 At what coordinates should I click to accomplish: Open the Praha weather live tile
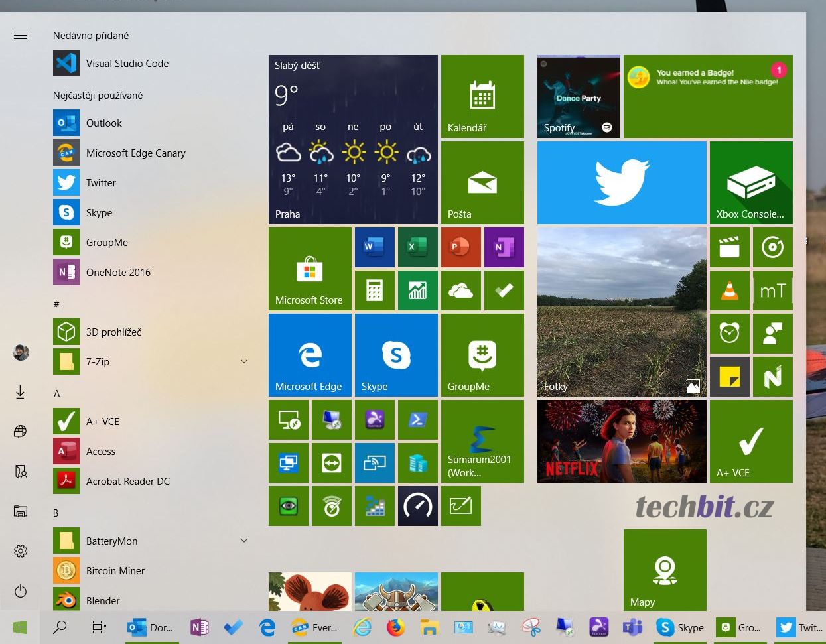pyautogui.click(x=353, y=139)
